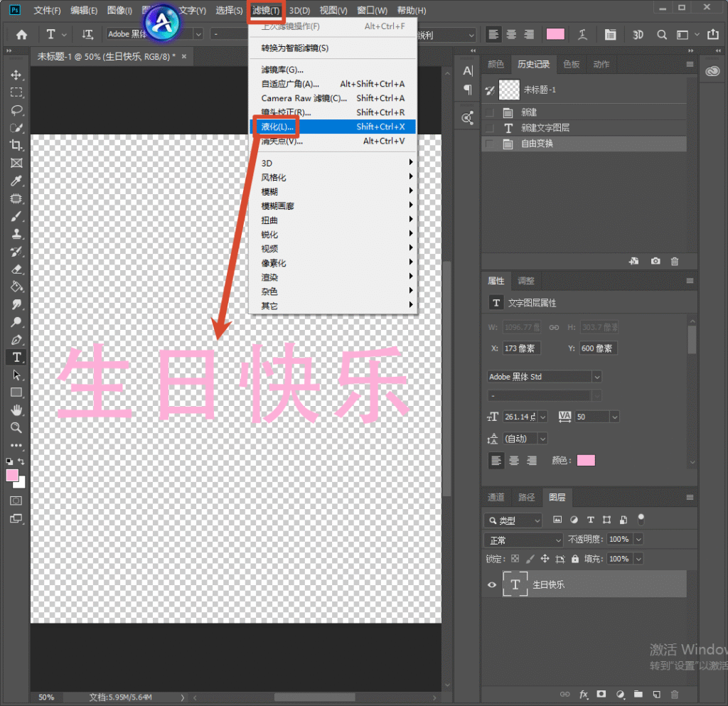
Task: Select the Path Selection tool
Action: [16, 375]
